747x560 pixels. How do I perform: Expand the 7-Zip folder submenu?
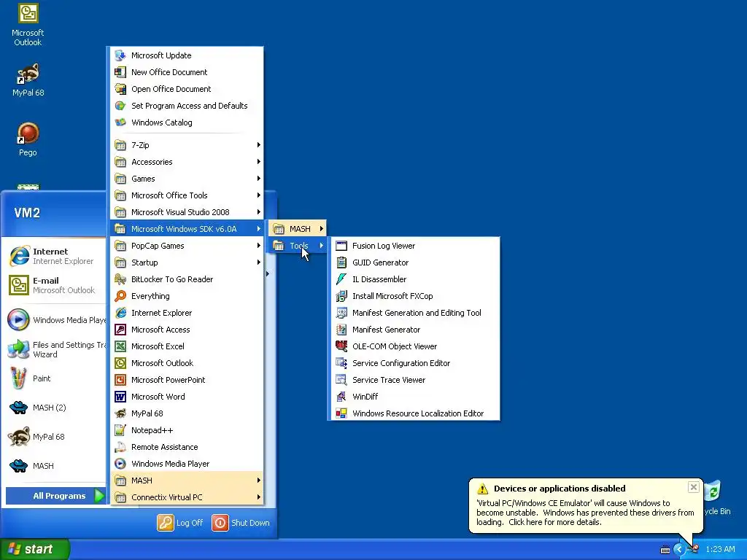coord(187,145)
